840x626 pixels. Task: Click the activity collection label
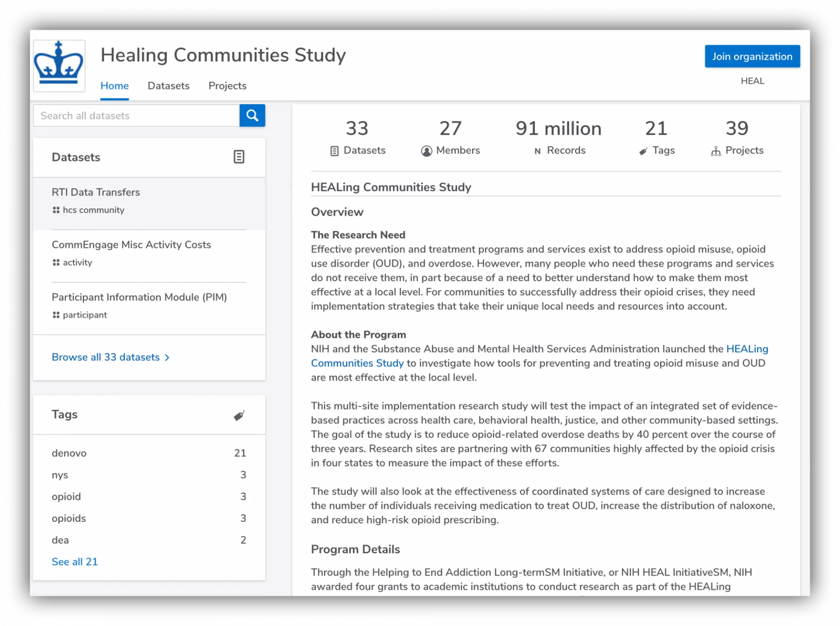pyautogui.click(x=77, y=263)
